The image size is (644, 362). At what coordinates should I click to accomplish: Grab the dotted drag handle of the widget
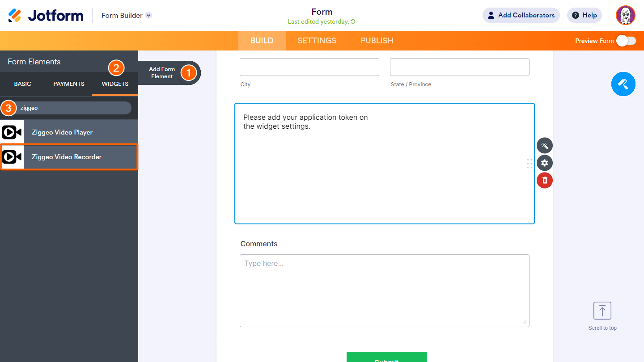click(530, 164)
